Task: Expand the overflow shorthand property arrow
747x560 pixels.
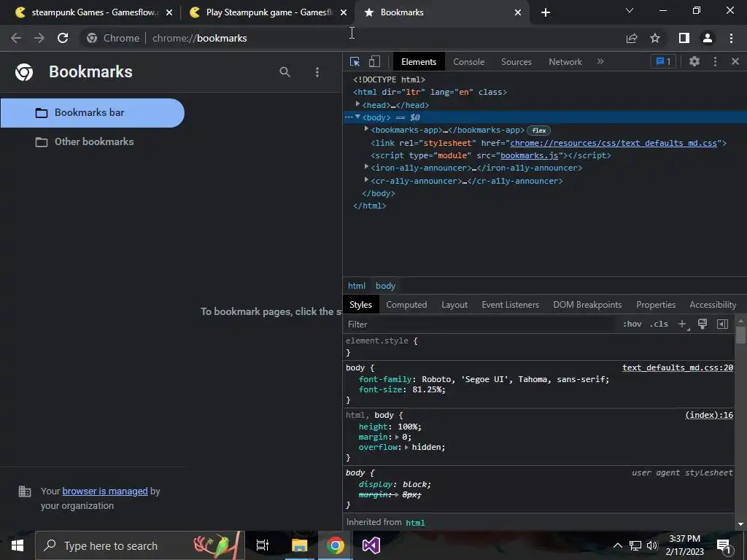Action: click(406, 447)
